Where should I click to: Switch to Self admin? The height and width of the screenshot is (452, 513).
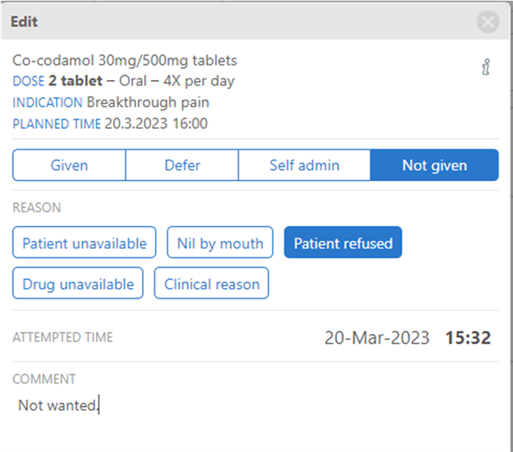point(304,165)
